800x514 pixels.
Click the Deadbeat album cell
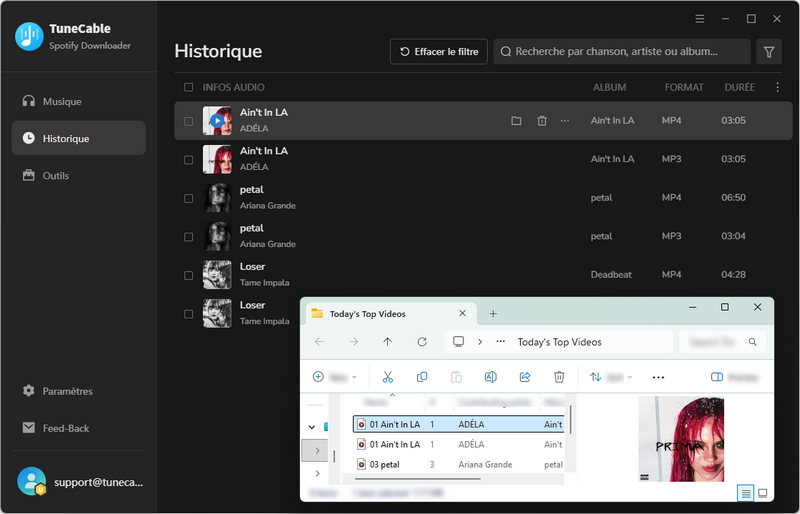point(611,275)
